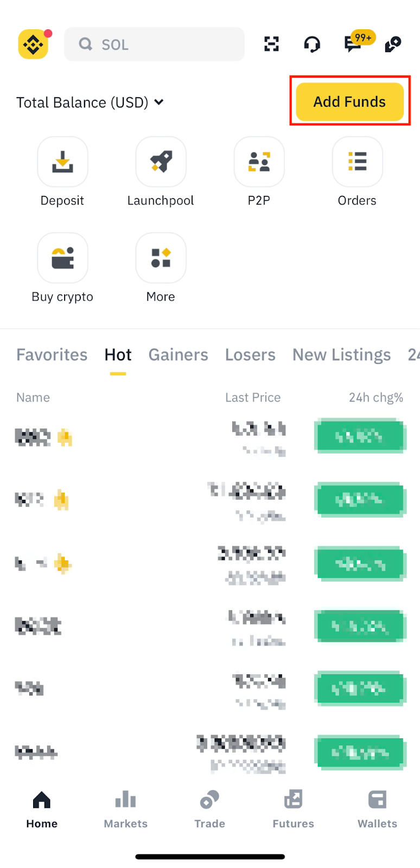This screenshot has width=420, height=868.
Task: Switch to the Gainers tab
Action: (x=178, y=355)
